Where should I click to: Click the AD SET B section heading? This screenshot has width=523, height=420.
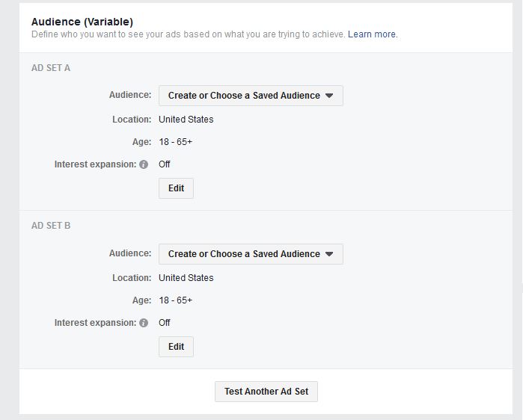(51, 226)
